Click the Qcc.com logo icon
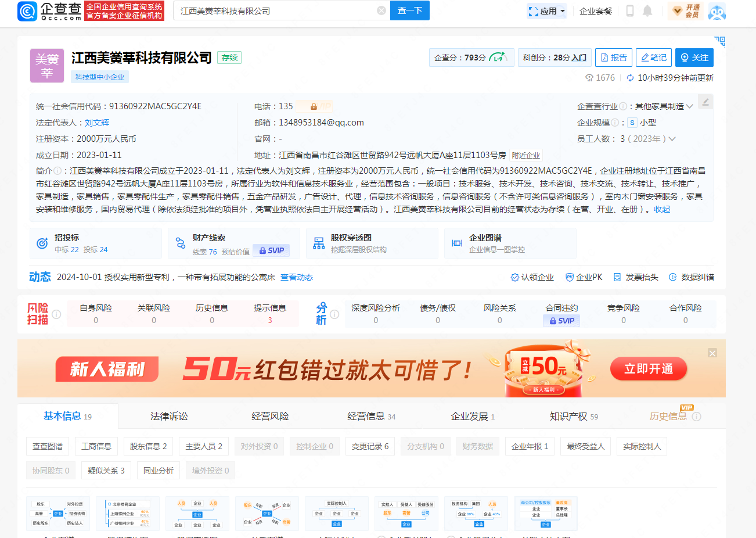Screen dimensions: 756x538 (27, 11)
